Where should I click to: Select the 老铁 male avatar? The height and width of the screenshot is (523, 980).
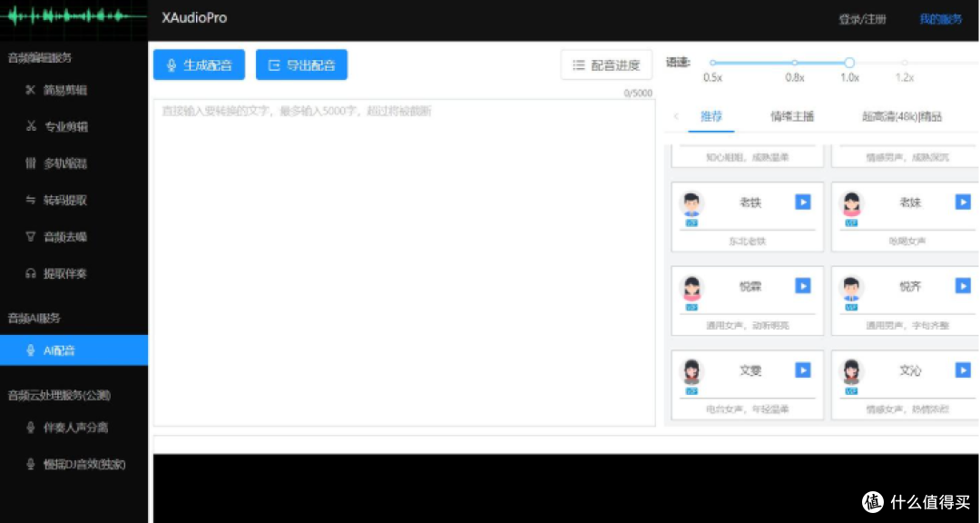click(x=691, y=204)
